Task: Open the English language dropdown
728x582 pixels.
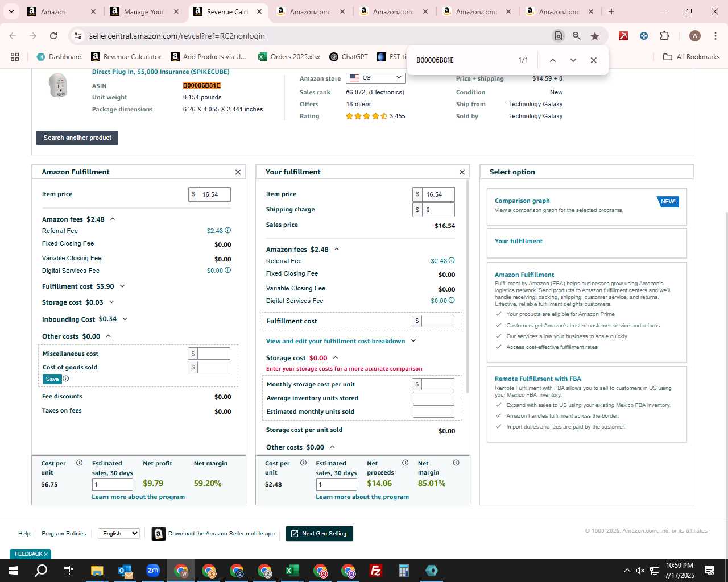Action: [119, 533]
